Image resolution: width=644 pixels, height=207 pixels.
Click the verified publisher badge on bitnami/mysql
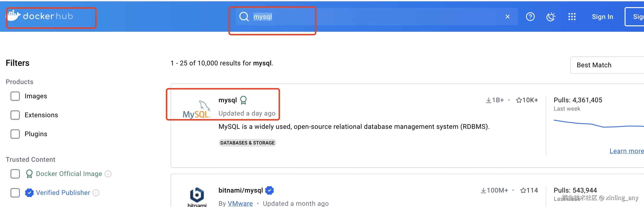(x=269, y=190)
